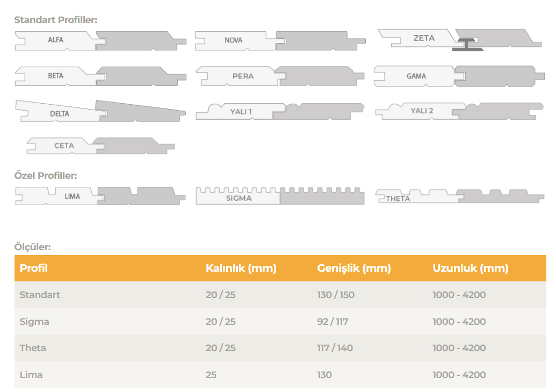Select the YALI 1 profile diagram

tap(280, 111)
